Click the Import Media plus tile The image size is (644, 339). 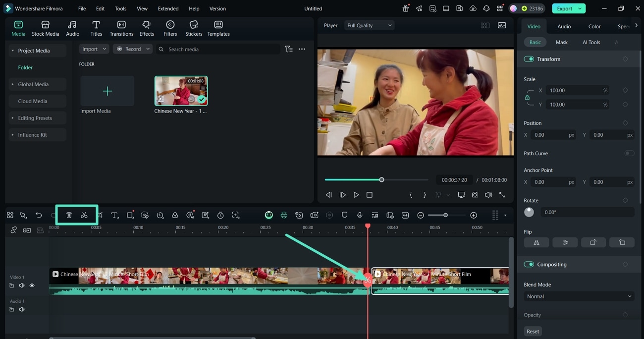pos(107,91)
